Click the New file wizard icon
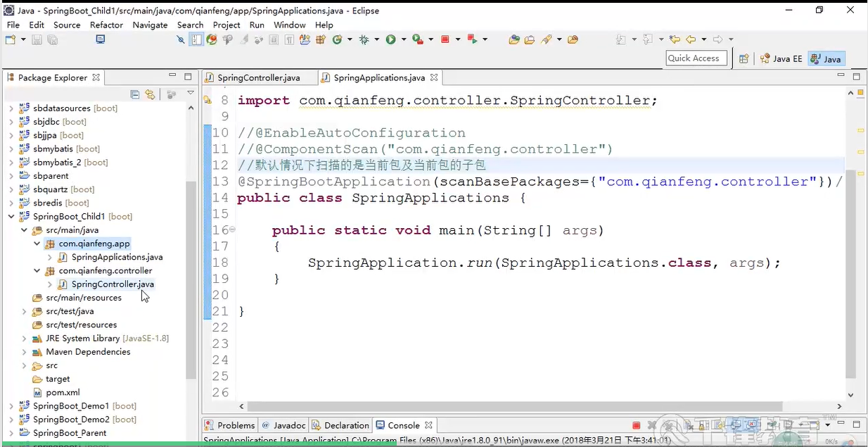868x447 pixels. tap(11, 40)
